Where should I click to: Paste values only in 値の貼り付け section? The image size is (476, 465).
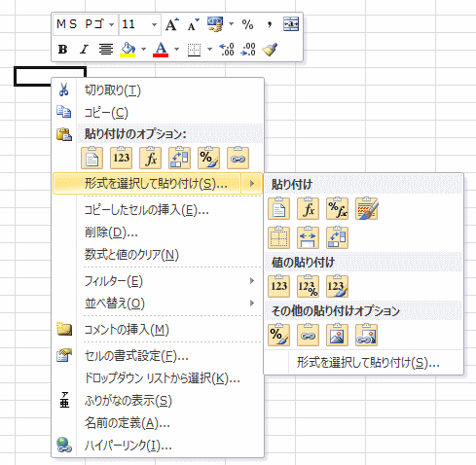coord(278,286)
